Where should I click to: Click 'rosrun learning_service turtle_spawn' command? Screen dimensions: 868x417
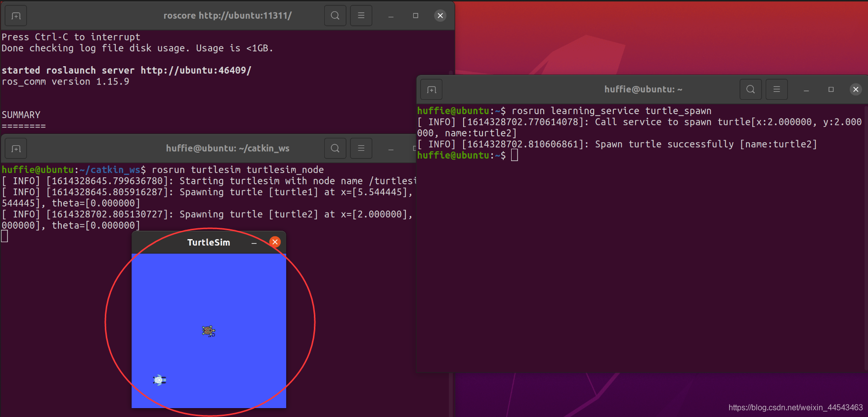point(611,111)
